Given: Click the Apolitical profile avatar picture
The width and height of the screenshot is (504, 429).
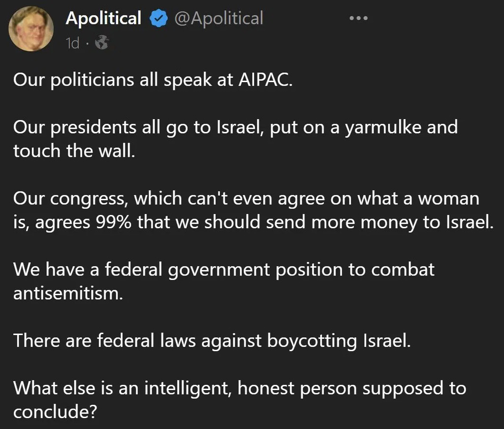Looking at the screenshot, I should coord(31,29).
